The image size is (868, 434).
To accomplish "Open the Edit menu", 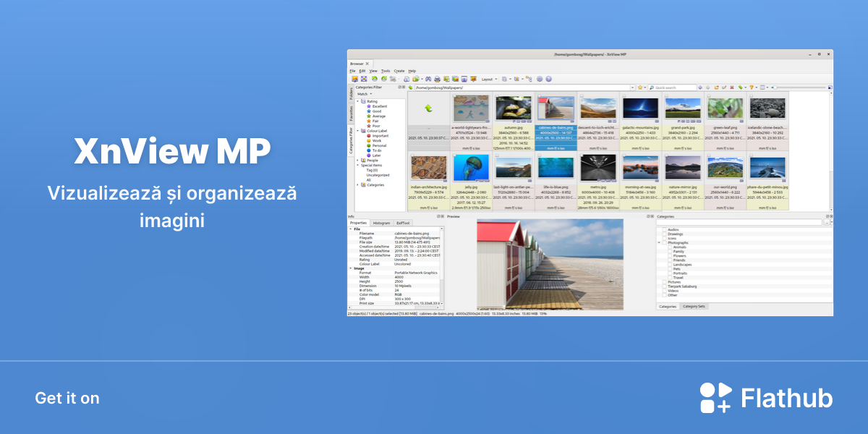I will click(362, 71).
